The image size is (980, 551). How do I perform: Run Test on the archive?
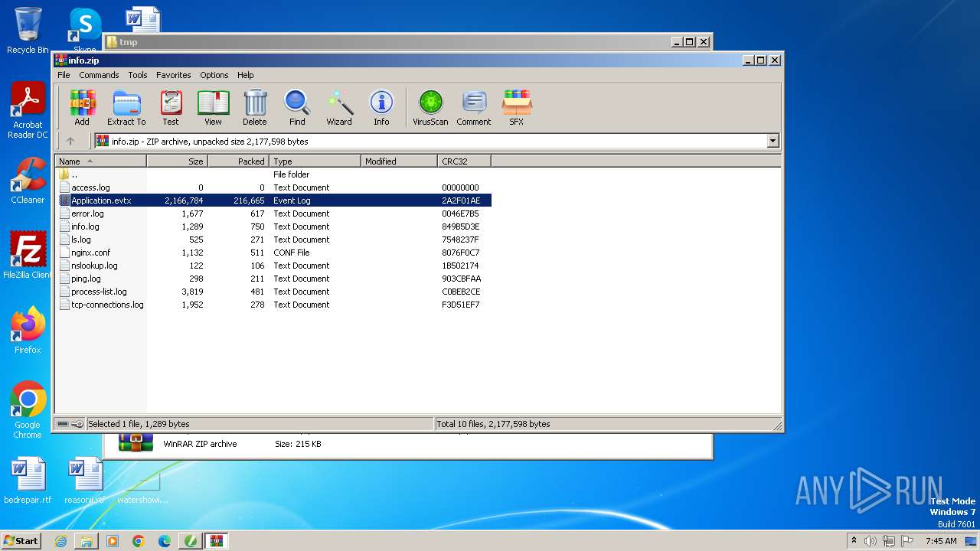click(171, 107)
